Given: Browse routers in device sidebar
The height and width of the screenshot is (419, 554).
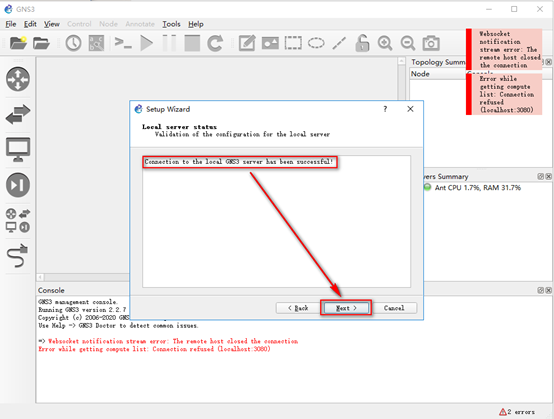Looking at the screenshot, I should tap(18, 79).
